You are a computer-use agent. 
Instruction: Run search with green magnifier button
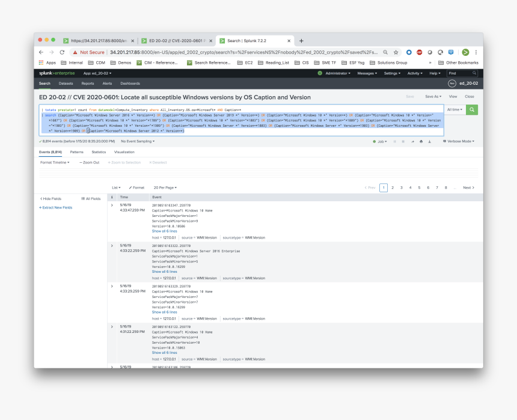coord(471,110)
